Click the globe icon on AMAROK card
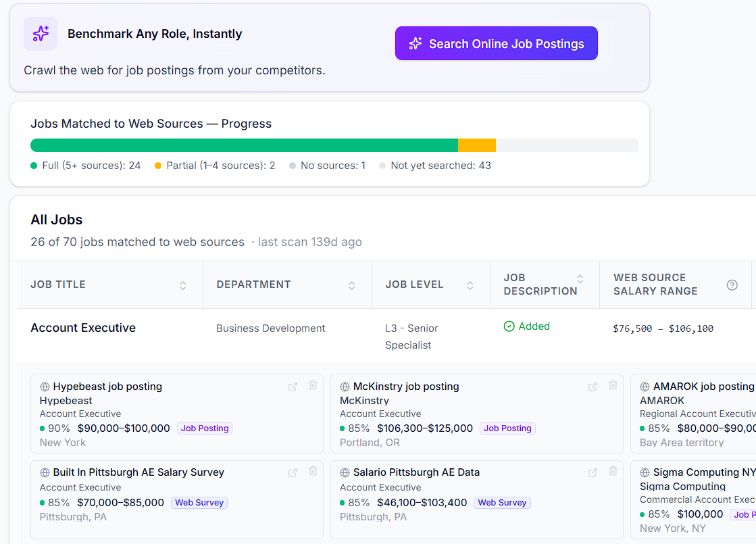The image size is (756, 544). pyautogui.click(x=645, y=387)
